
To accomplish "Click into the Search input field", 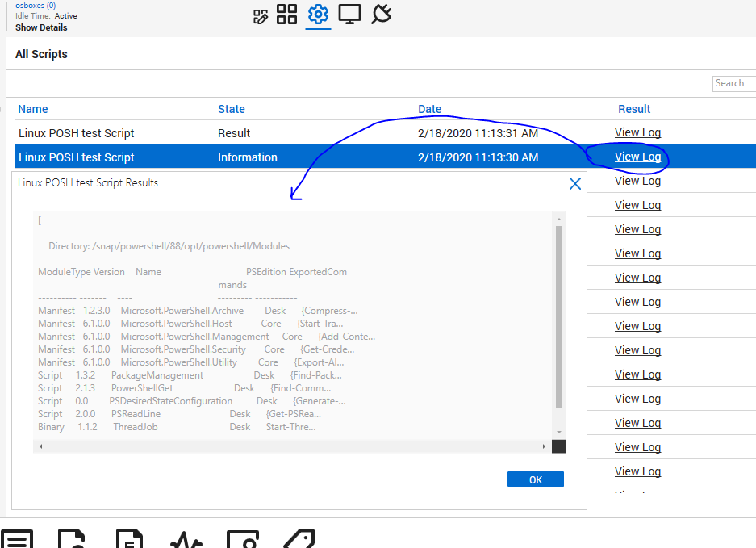I will (734, 83).
